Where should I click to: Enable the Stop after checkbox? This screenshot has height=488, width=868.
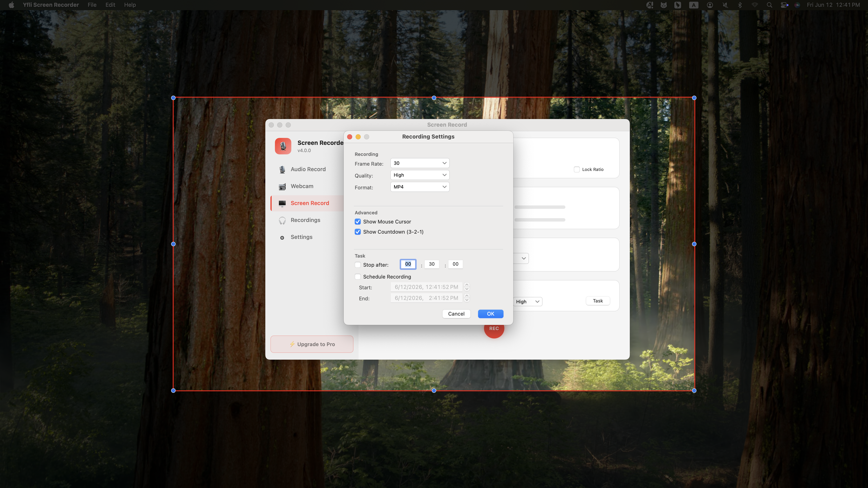(x=357, y=265)
